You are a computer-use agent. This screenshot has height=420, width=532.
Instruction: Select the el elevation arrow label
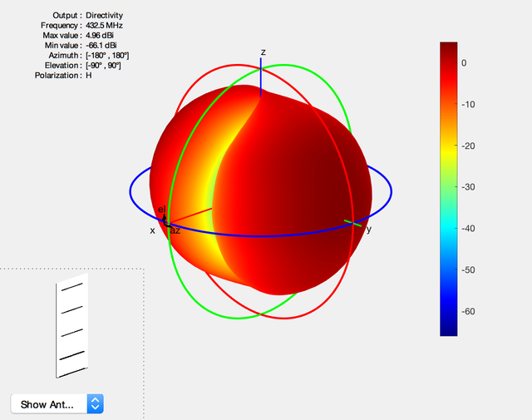coord(162,209)
